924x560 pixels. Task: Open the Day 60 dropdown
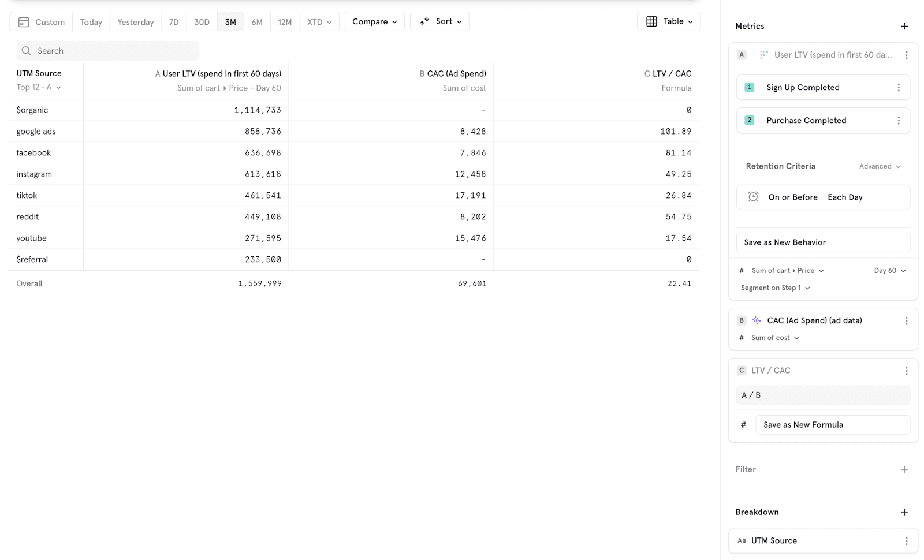[889, 271]
